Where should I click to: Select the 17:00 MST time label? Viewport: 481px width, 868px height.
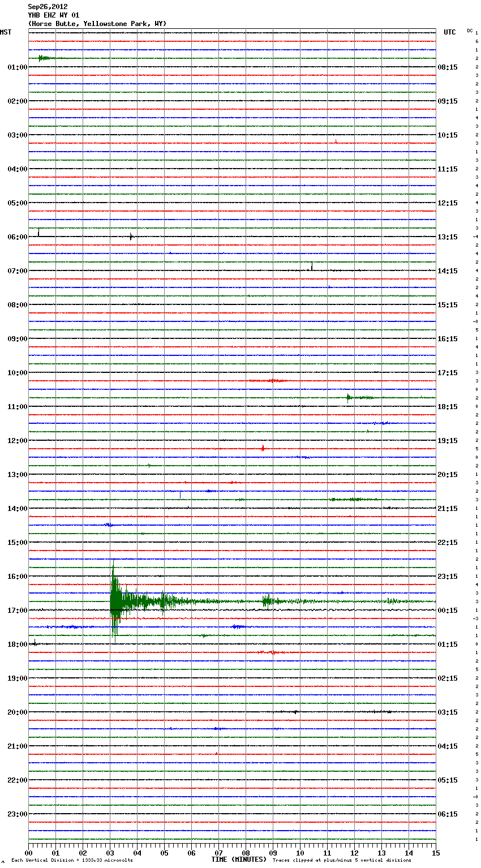18,611
